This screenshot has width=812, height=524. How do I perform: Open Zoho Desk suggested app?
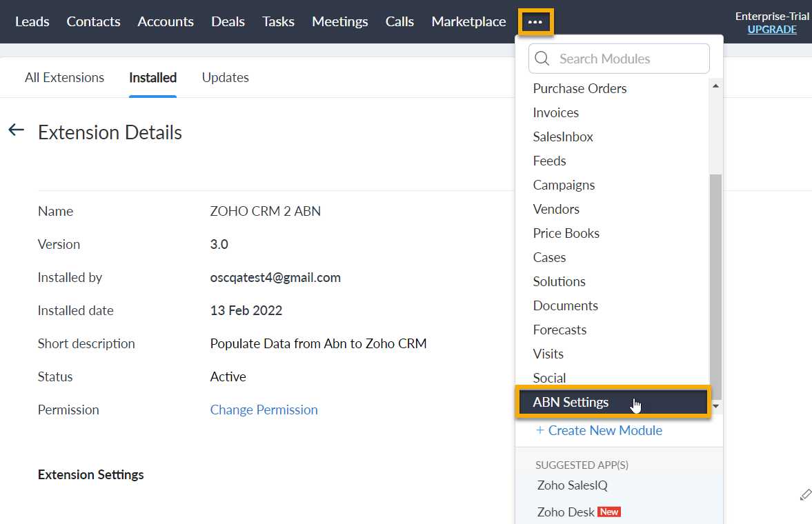pos(564,512)
